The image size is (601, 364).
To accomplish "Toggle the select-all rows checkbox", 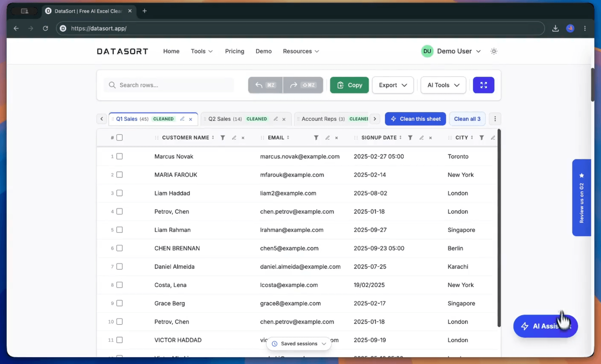I will (x=120, y=137).
